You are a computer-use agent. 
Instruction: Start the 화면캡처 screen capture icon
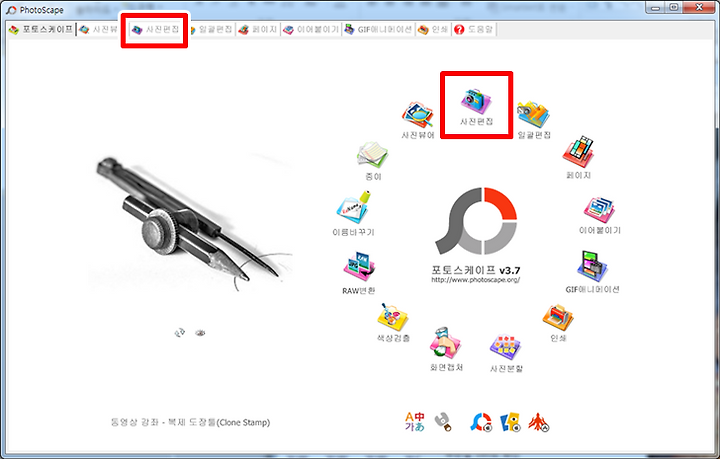(446, 350)
